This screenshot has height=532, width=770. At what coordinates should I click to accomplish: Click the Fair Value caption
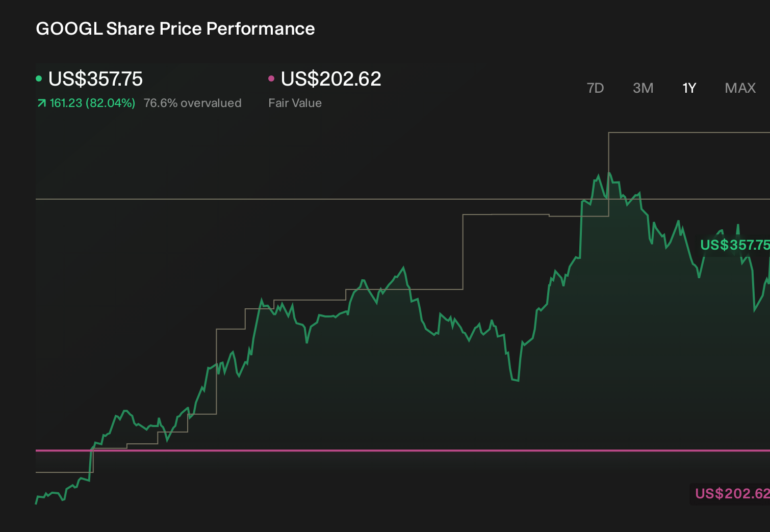[295, 103]
